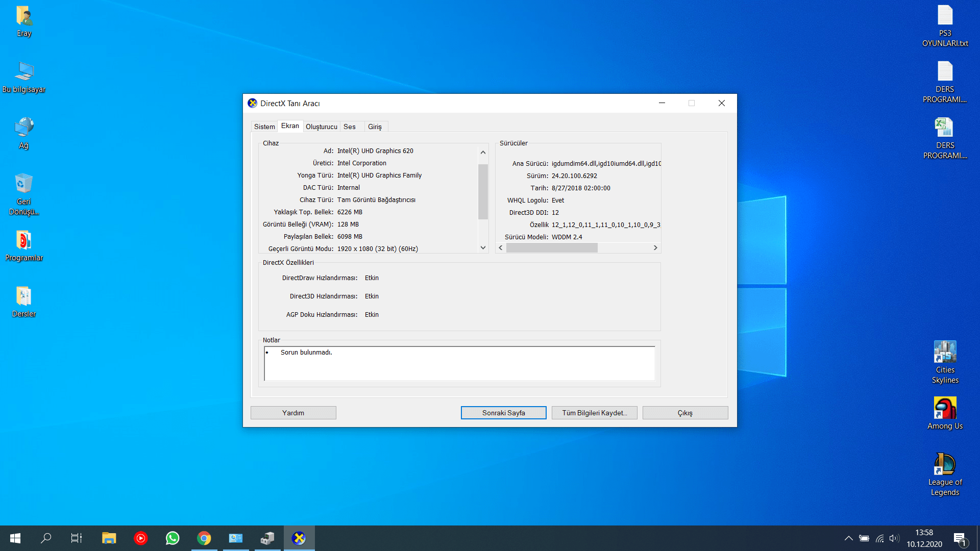
Task: Open the volume speaker tray icon
Action: 894,538
